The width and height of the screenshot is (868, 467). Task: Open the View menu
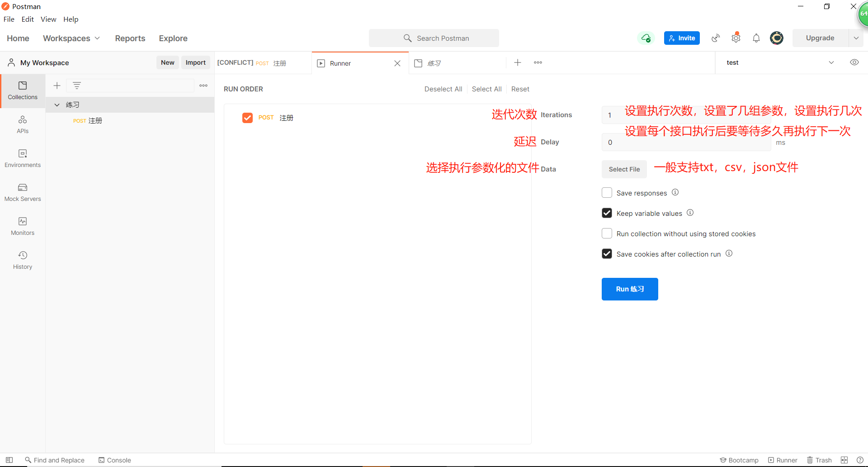tap(48, 19)
